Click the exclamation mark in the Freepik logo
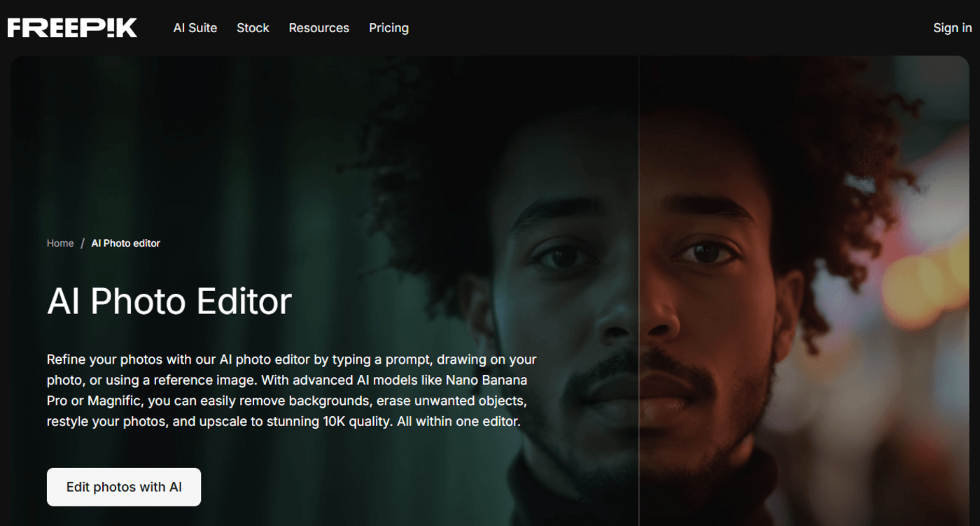Screen dimensions: 980x526 (x=110, y=28)
